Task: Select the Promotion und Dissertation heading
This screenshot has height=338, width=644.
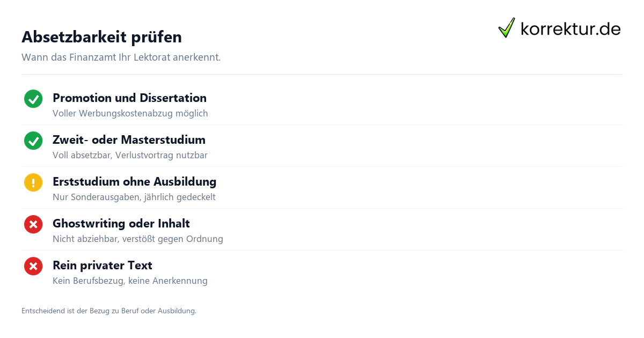Action: (x=129, y=98)
